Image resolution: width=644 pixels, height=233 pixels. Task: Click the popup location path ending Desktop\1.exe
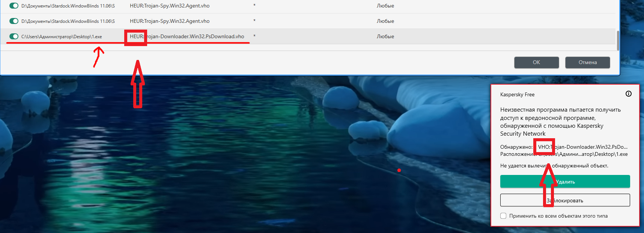(x=583, y=154)
